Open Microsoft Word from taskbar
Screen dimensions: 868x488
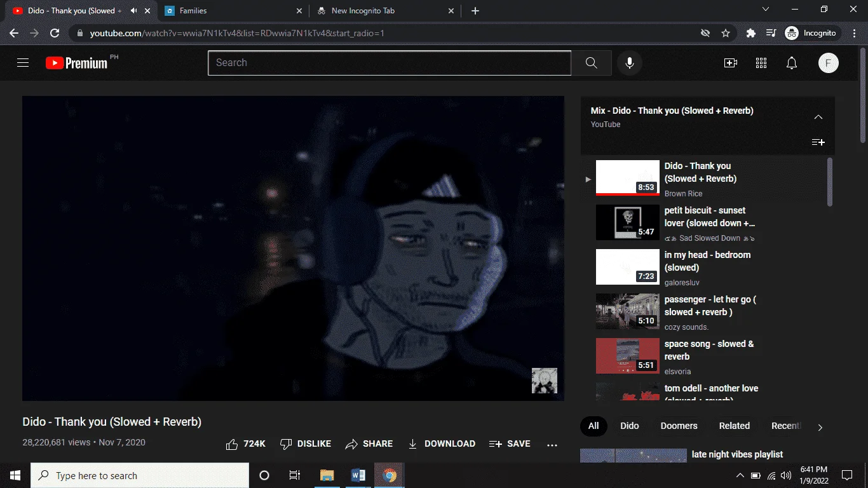coord(358,475)
